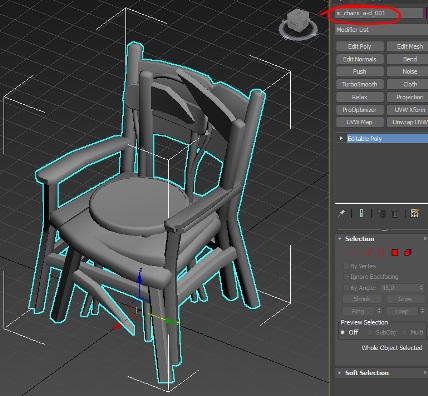Select the Off preview selection radio button
Screen dimensions: 428x396
[x=343, y=332]
